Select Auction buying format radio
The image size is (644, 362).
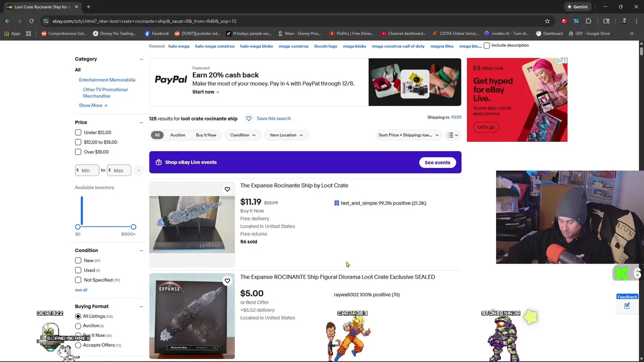tap(78, 326)
